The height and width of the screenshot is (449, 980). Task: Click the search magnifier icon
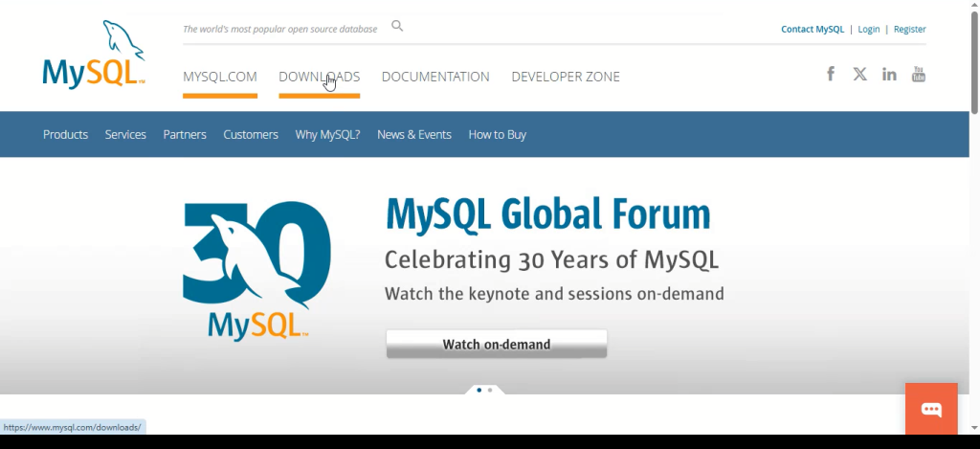click(x=397, y=26)
